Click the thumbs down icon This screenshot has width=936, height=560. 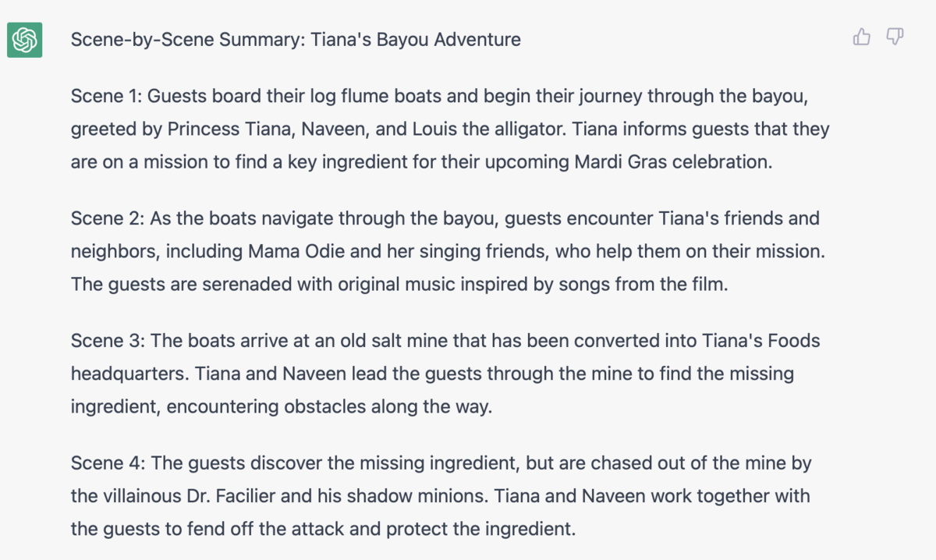point(895,37)
